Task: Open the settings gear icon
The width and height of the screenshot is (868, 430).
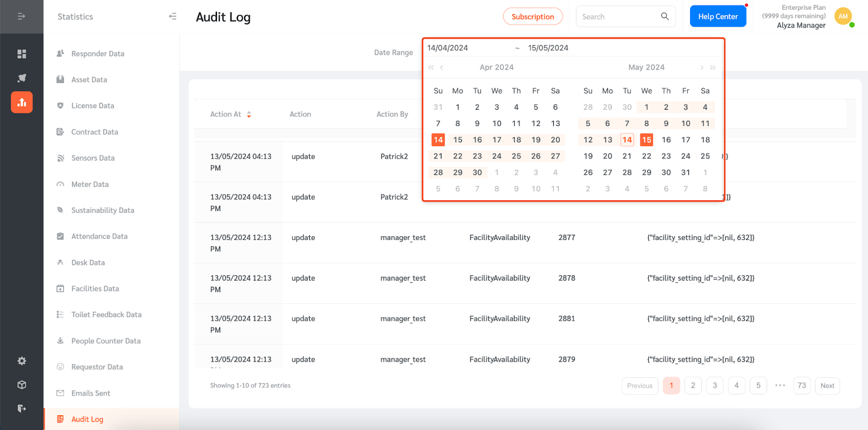Action: [22, 361]
